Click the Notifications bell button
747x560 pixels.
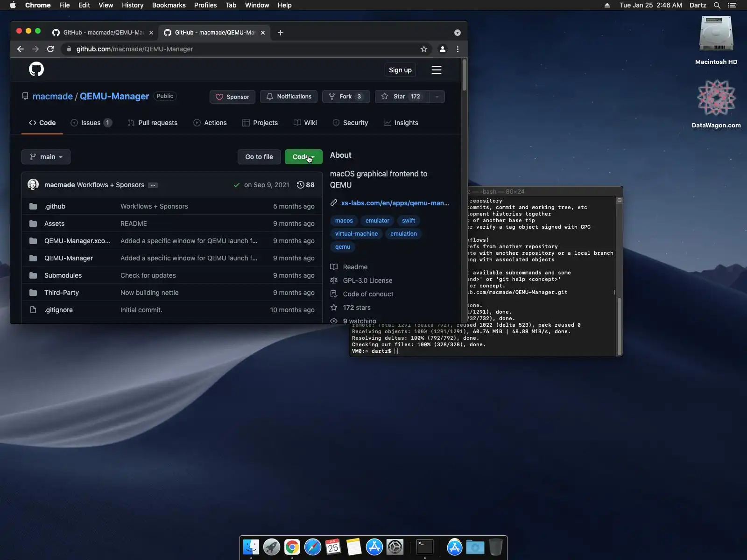click(289, 97)
